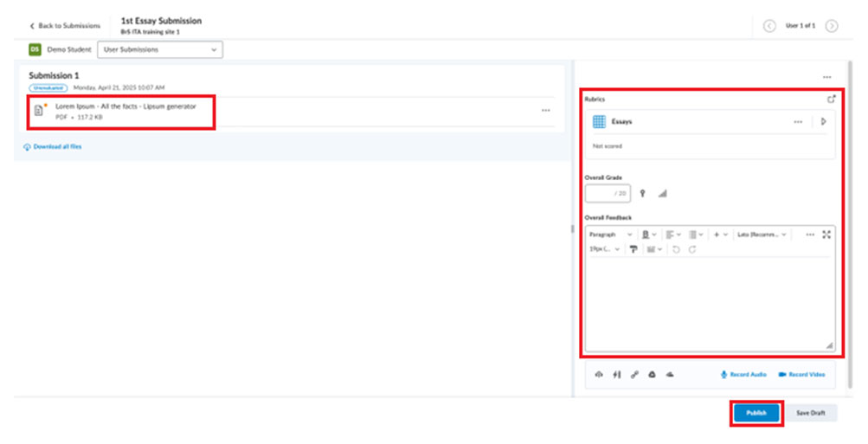Show more editor actions ellipsis
868x444 pixels.
tap(810, 235)
